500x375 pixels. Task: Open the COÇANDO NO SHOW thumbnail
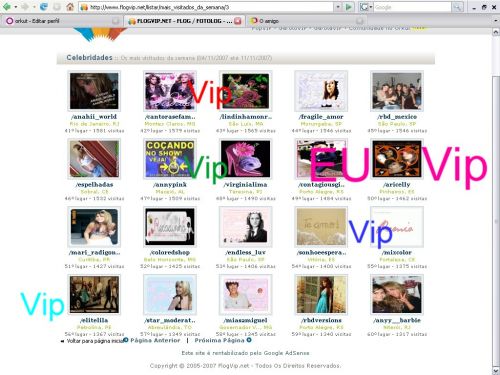pos(170,158)
